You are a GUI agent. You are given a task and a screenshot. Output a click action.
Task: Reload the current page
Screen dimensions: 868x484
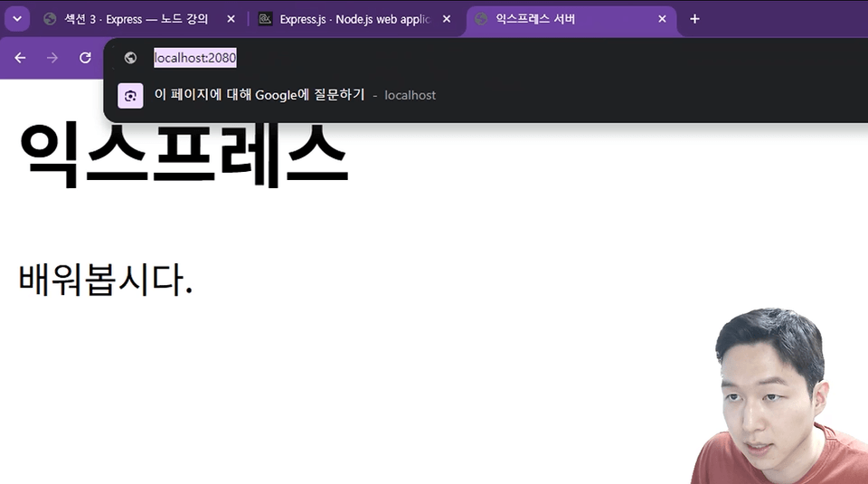click(x=85, y=58)
